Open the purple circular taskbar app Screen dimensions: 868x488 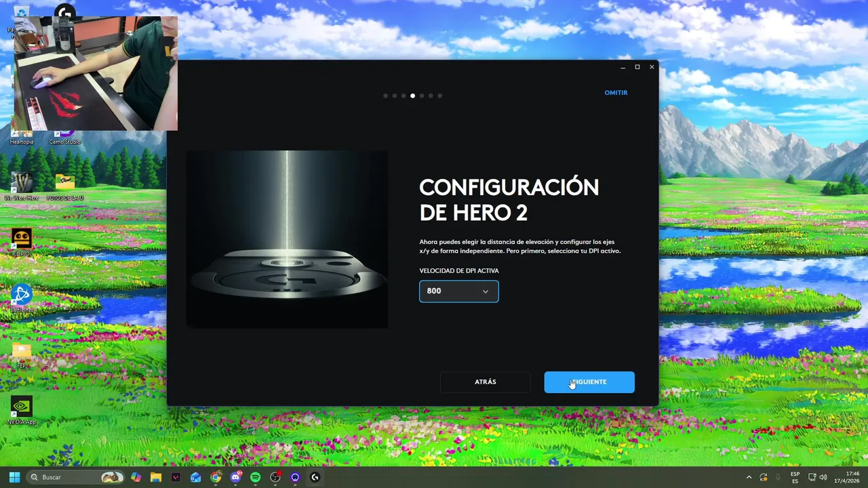pyautogui.click(x=295, y=477)
